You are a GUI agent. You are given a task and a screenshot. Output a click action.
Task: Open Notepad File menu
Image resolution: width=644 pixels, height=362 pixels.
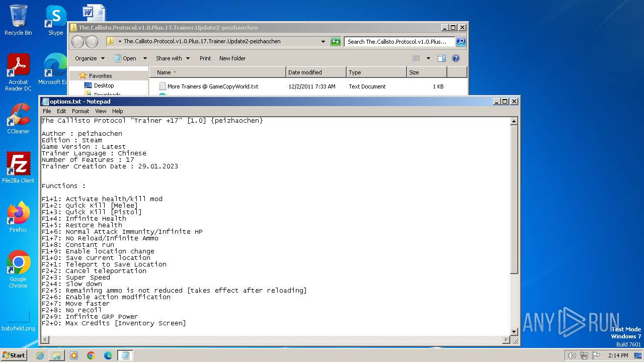(x=47, y=111)
